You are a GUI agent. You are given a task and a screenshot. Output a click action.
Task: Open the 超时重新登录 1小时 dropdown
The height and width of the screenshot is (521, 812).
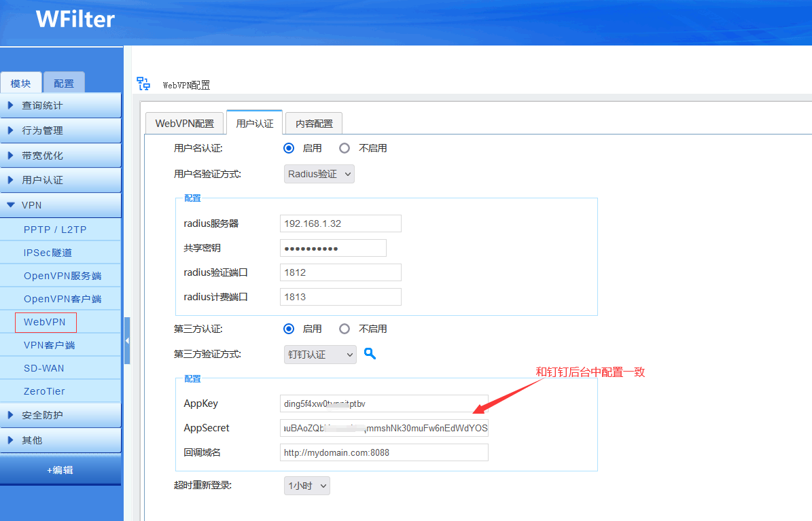[306, 486]
